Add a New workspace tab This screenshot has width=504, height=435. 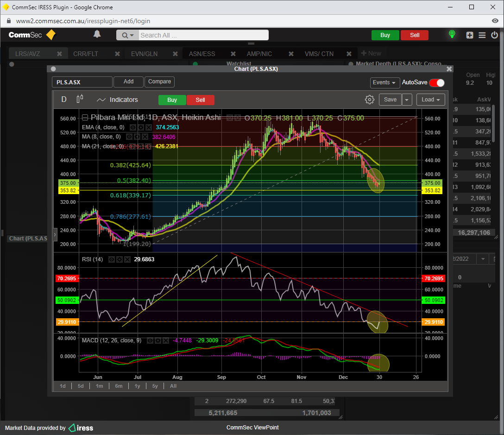click(371, 53)
